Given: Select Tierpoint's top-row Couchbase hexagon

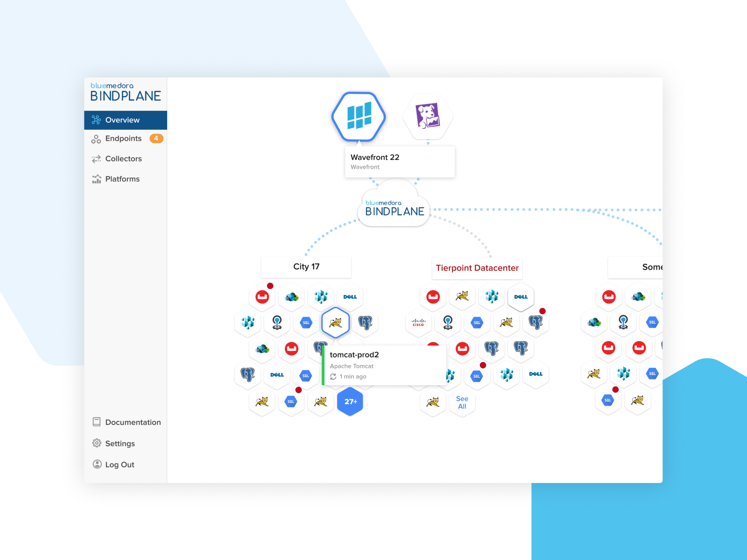Looking at the screenshot, I should 433,297.
